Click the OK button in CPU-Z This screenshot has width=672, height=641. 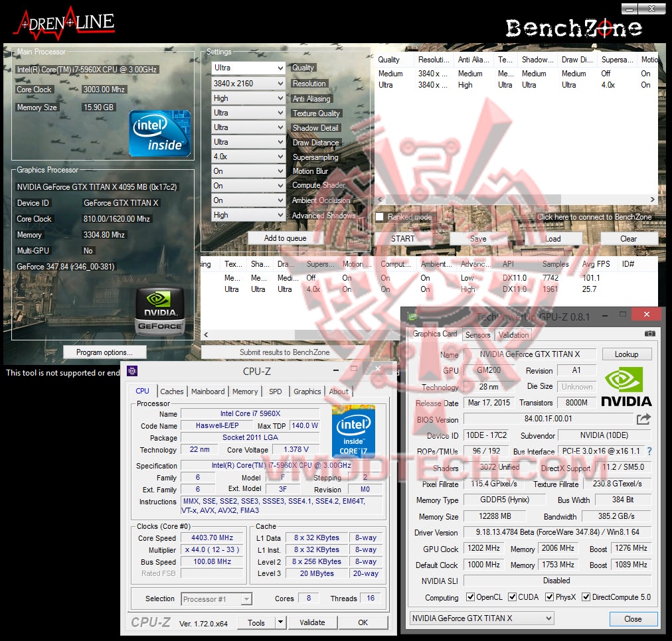363,622
